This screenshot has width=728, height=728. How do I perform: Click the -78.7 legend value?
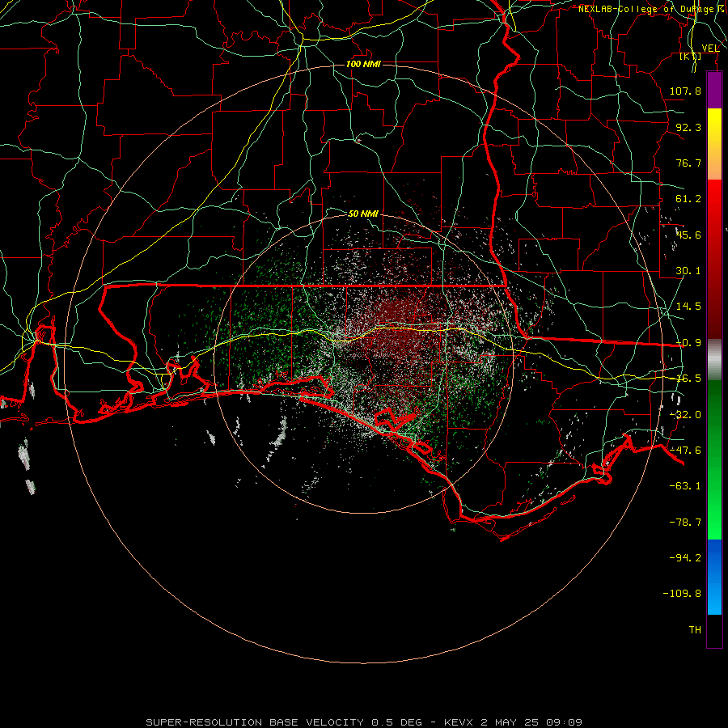tap(685, 522)
